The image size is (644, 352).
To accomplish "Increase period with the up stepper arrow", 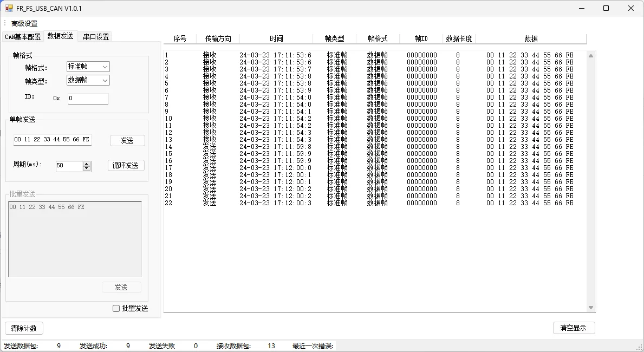I will pyautogui.click(x=86, y=164).
